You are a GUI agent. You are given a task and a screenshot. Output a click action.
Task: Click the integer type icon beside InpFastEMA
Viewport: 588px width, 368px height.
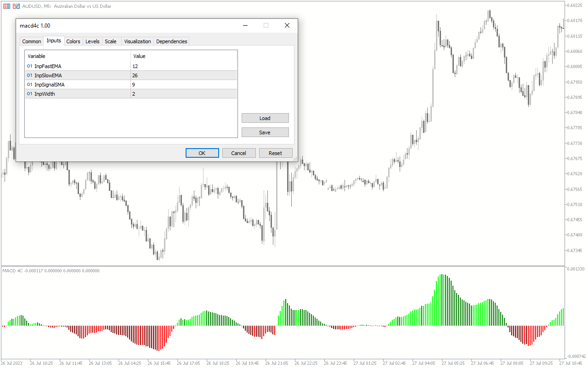click(29, 66)
